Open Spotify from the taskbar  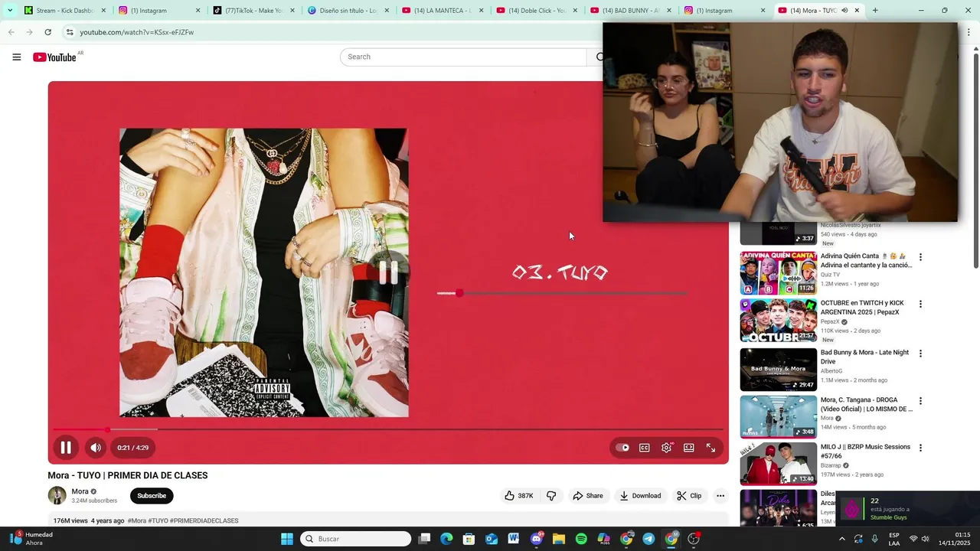click(x=581, y=539)
